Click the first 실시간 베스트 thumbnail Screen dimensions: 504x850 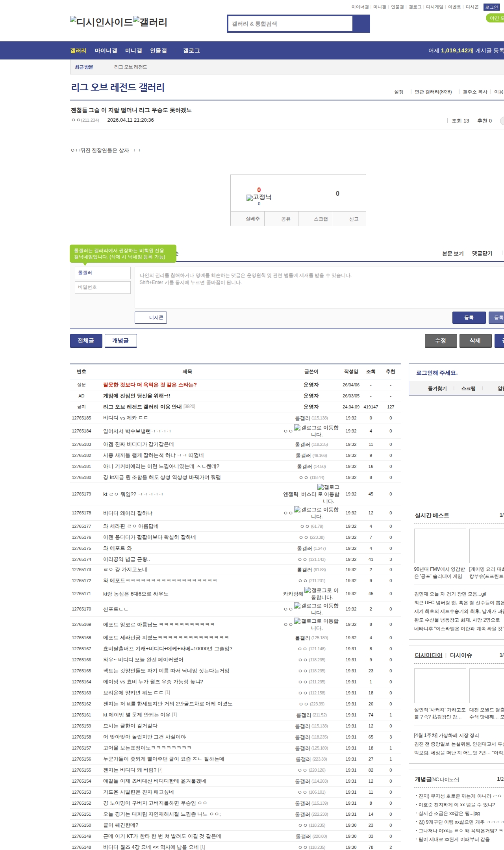440,546
